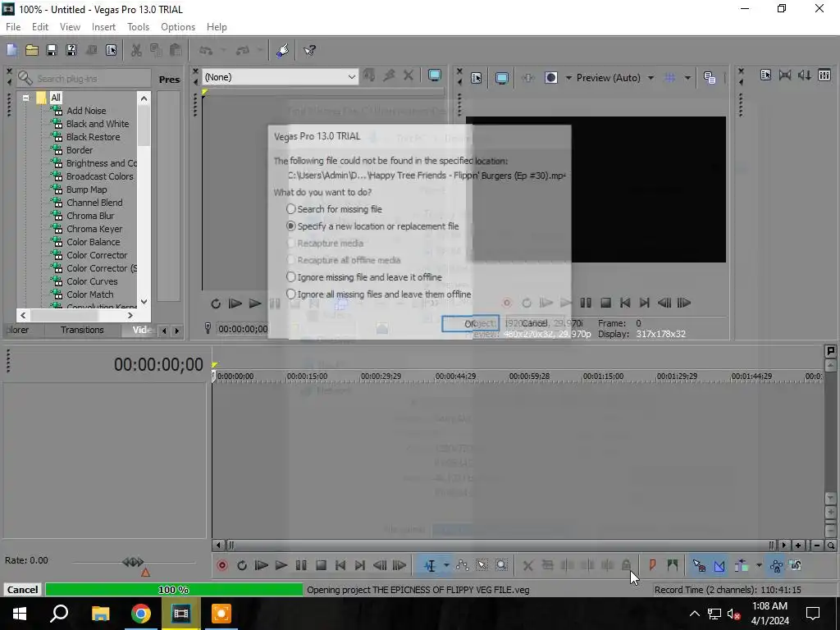Select the Normal Edit tool
The height and width of the screenshot is (630, 840).
click(x=430, y=565)
